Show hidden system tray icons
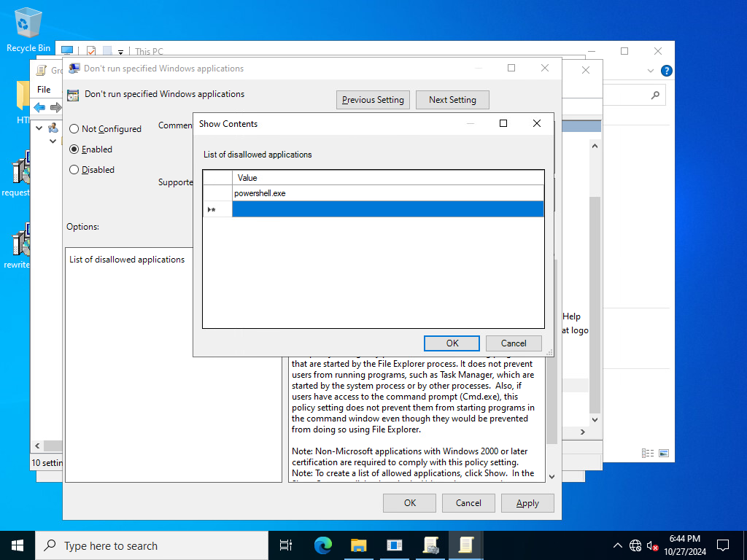The image size is (747, 560). pyautogui.click(x=617, y=545)
